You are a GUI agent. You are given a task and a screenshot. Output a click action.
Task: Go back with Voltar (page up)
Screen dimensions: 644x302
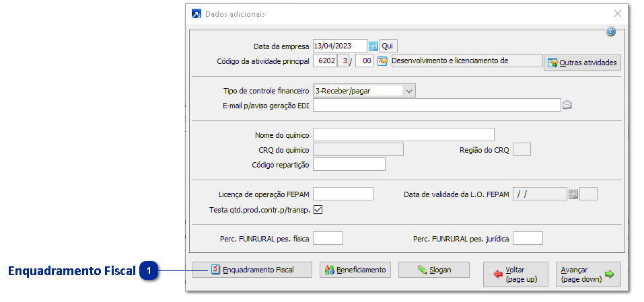point(515,274)
